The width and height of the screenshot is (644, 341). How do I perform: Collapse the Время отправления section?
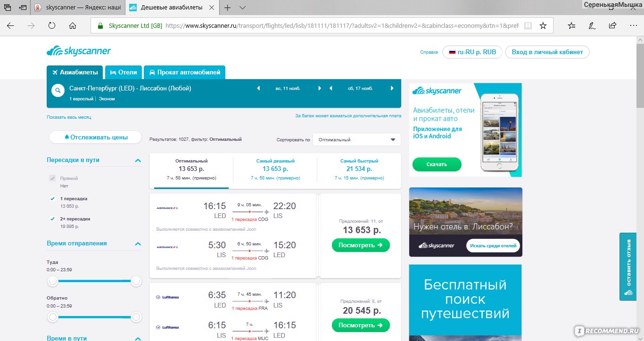pyautogui.click(x=138, y=244)
